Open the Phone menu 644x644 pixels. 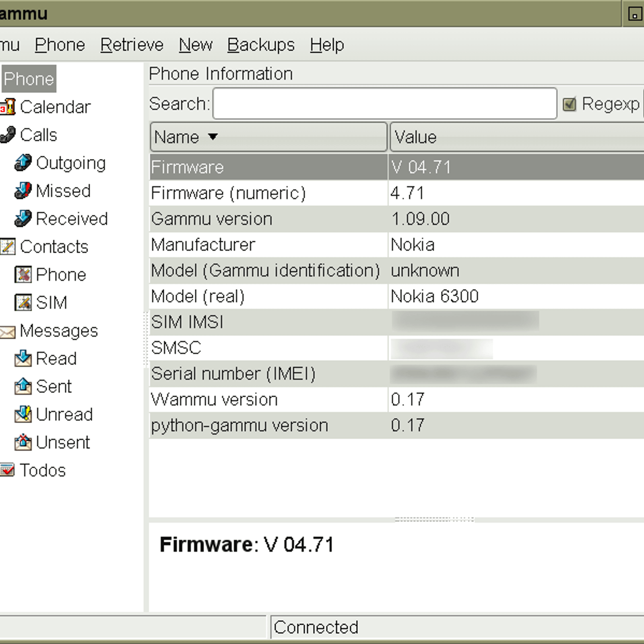coord(60,45)
